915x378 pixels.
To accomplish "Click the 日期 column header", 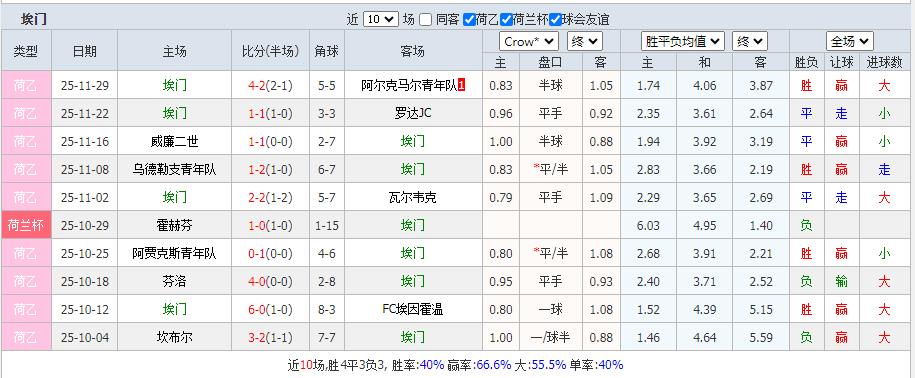I will [85, 51].
